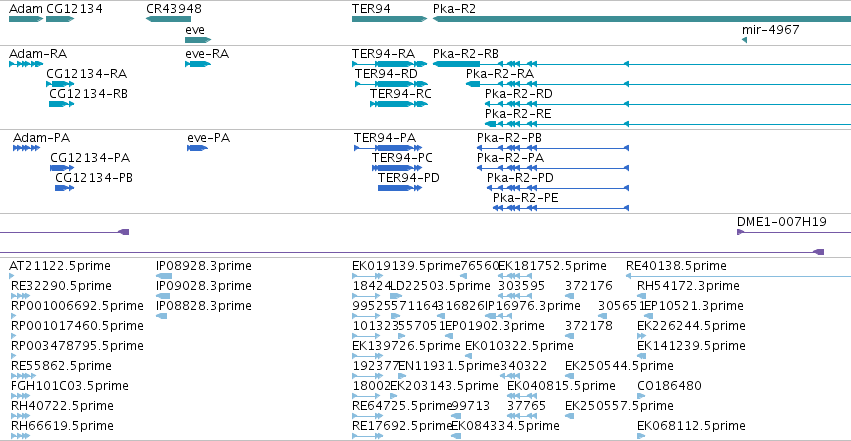Select the Adam-RA transcript glyph
851x441 pixels.
click(26, 64)
